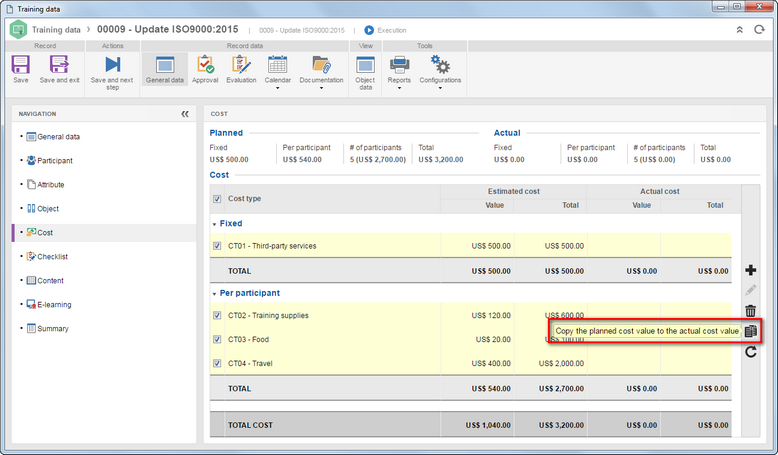Image resolution: width=778 pixels, height=455 pixels.
Task: Go to Attribute in navigation
Action: tap(46, 185)
